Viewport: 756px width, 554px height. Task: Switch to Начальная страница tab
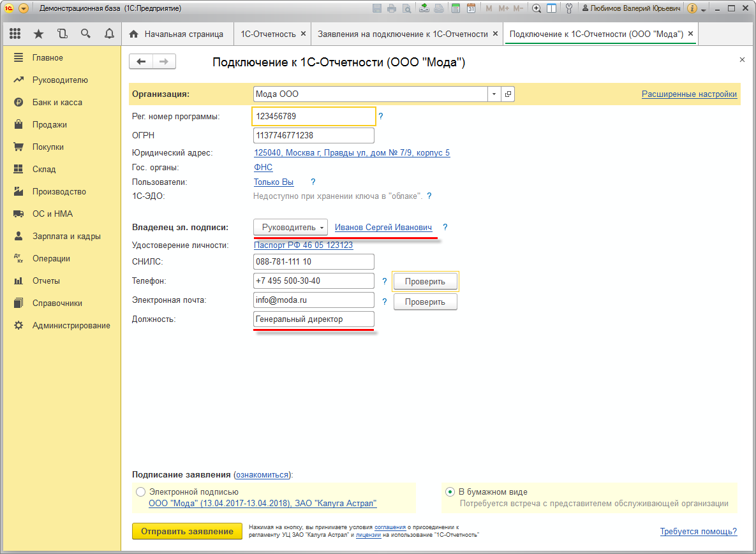coord(177,34)
